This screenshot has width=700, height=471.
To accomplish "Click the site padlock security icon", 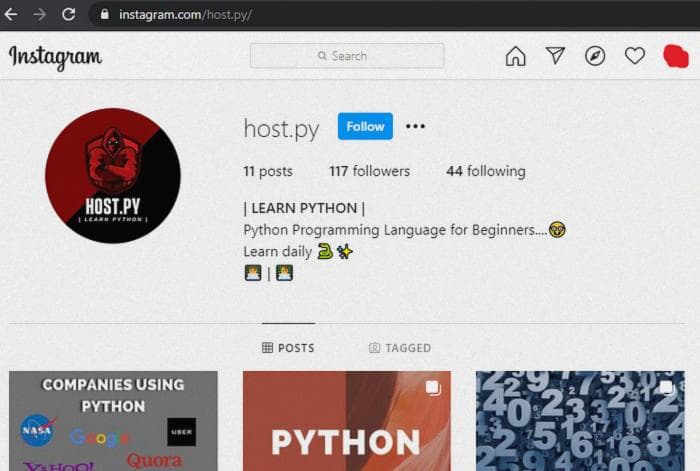I will coord(105,15).
